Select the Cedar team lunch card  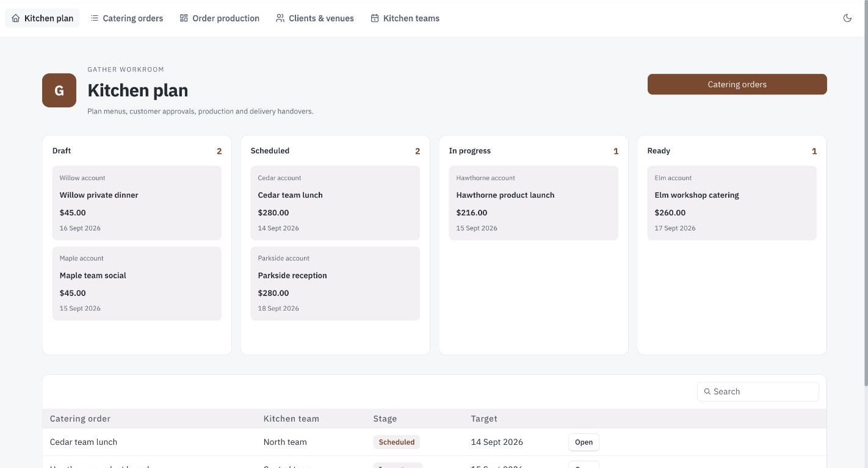coord(335,203)
